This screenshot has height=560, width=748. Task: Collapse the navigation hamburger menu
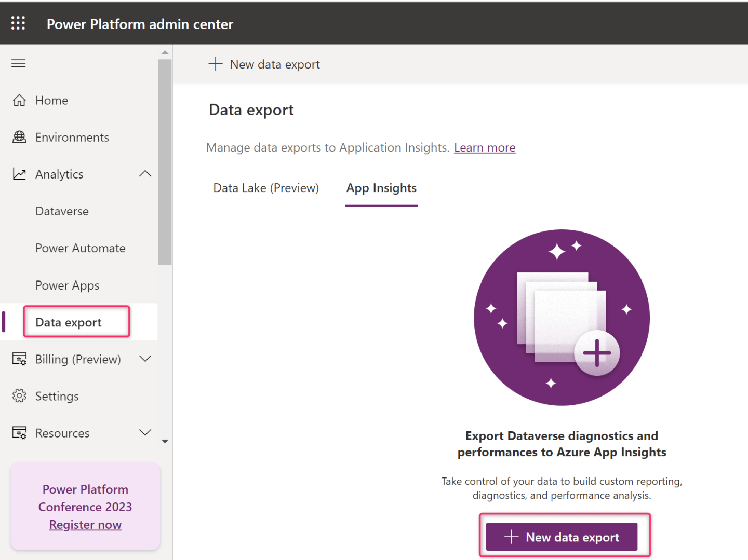[x=19, y=63]
